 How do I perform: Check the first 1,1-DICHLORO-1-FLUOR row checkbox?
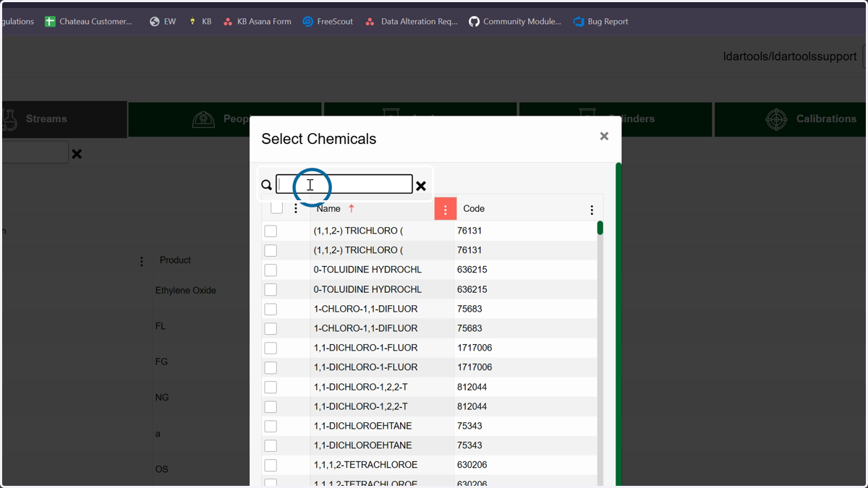pyautogui.click(x=271, y=348)
